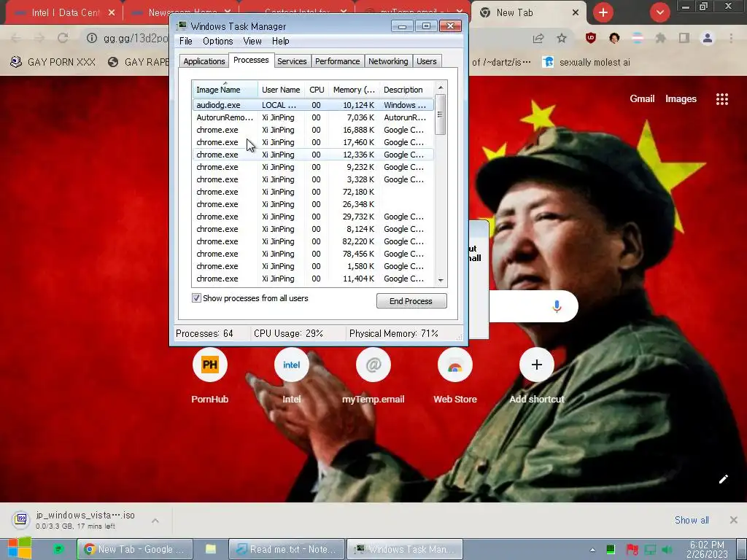Select chrome.exe row using 82,220 K
This screenshot has height=560, width=747.
[313, 241]
